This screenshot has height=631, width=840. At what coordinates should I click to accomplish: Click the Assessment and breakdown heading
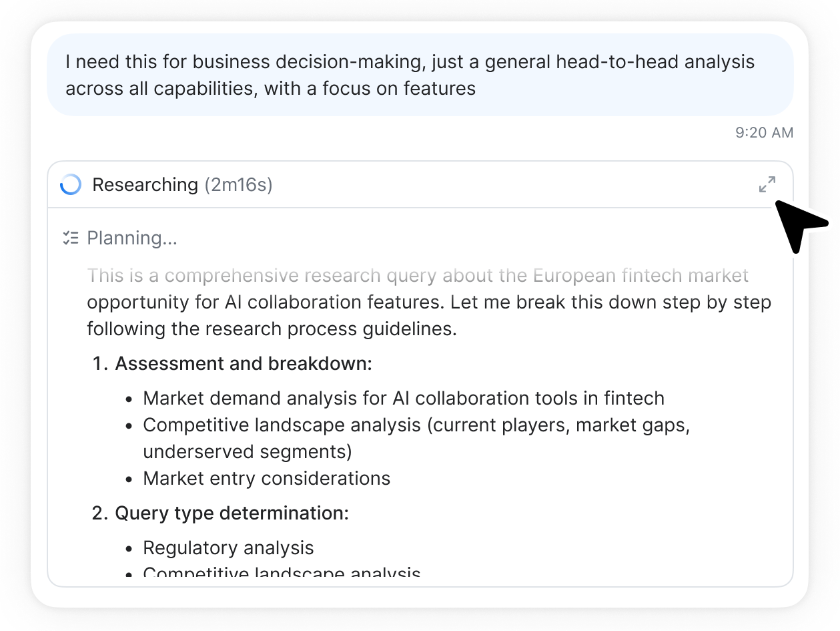tap(243, 363)
